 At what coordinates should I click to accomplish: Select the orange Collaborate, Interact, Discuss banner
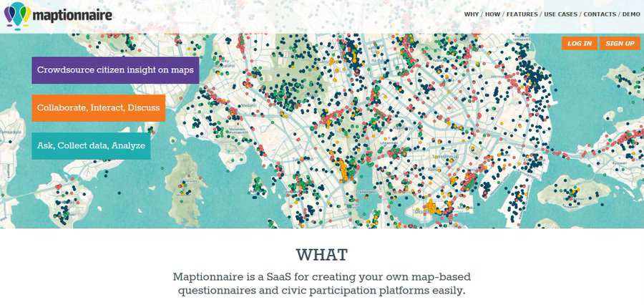click(99, 108)
